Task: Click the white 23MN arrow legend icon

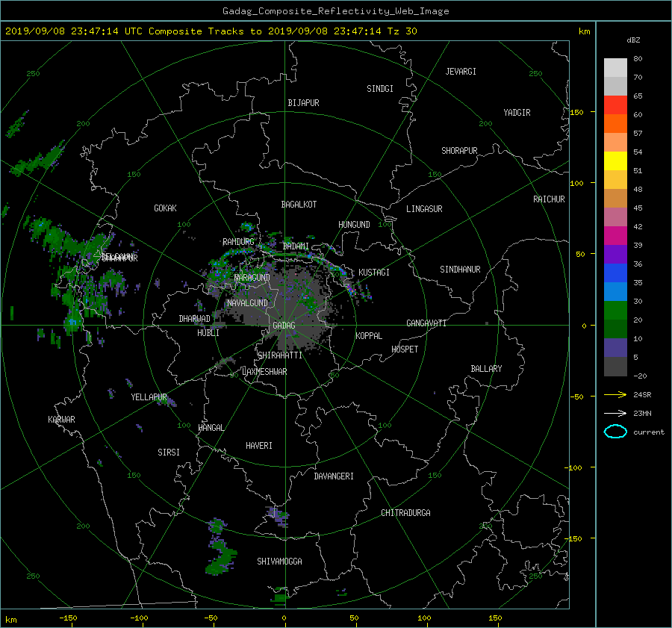Action: [615, 413]
